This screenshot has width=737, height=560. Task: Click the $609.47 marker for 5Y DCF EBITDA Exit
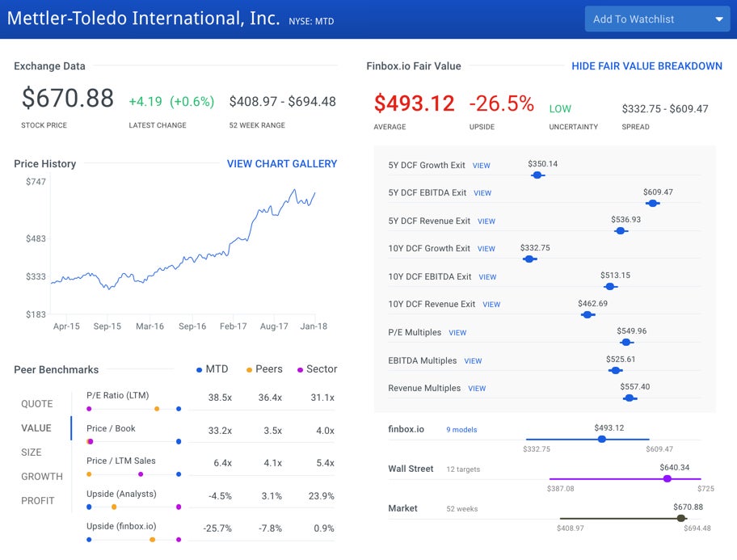652,203
